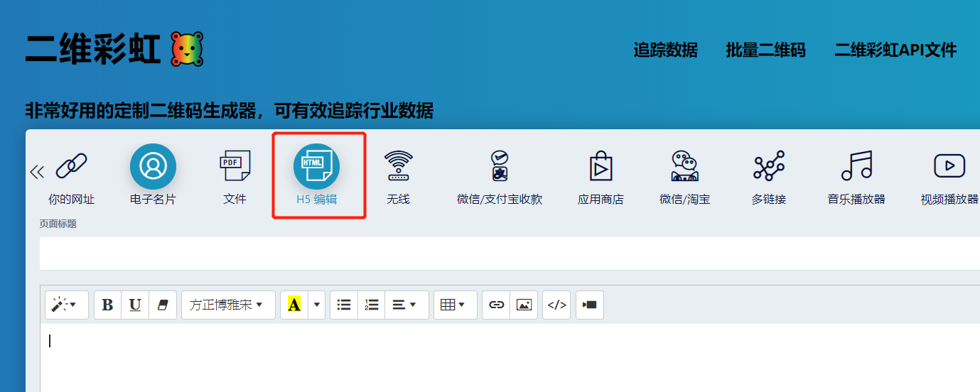
Task: Insert an ordered numbered list
Action: 371,305
